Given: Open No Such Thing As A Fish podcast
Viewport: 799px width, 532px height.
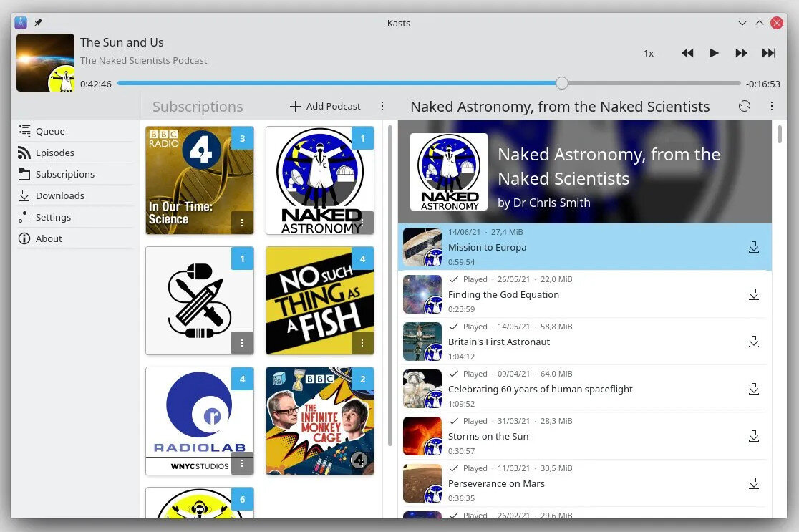Looking at the screenshot, I should [x=320, y=301].
